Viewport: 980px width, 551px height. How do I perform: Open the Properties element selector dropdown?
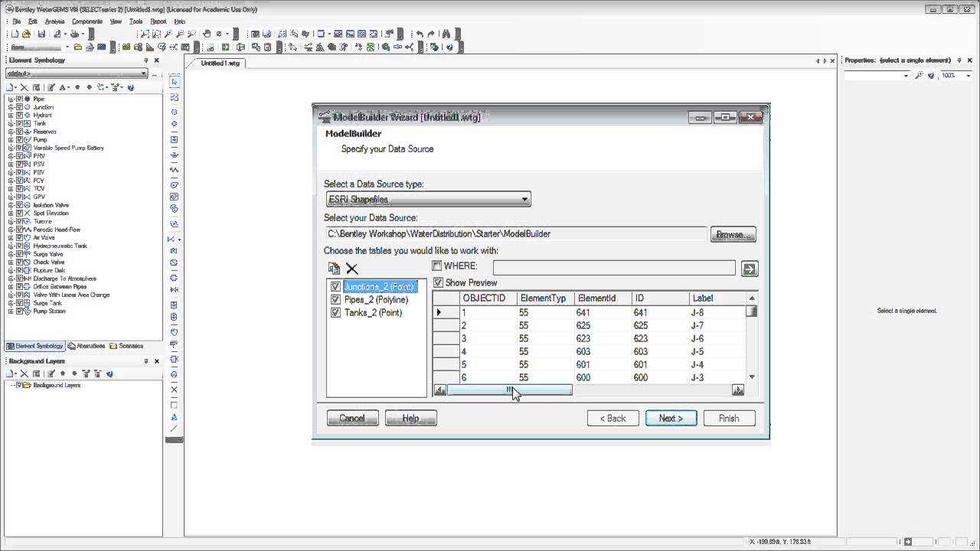(906, 76)
